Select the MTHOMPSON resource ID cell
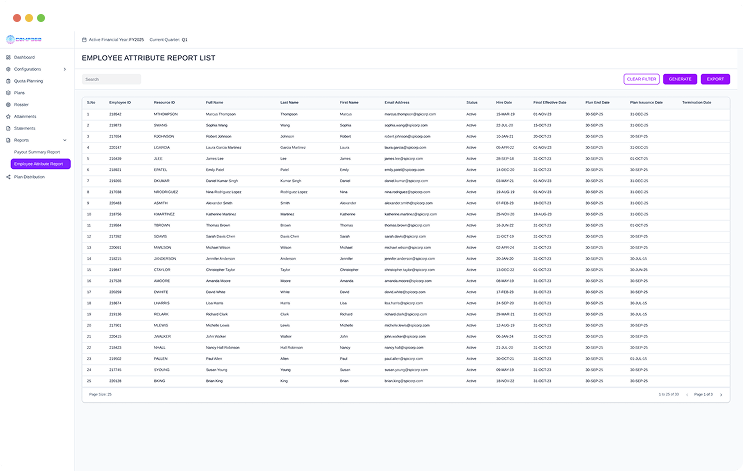 pos(165,114)
